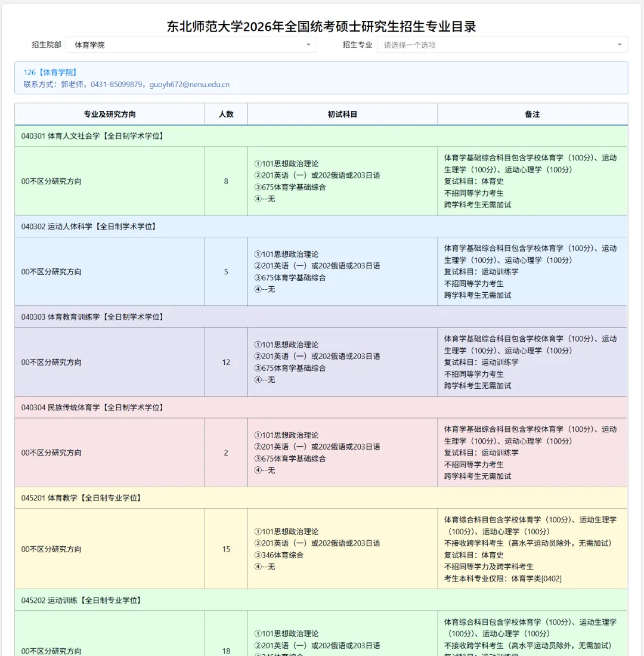Click enrollment count 12 for 体育教育训练学

[x=226, y=363]
